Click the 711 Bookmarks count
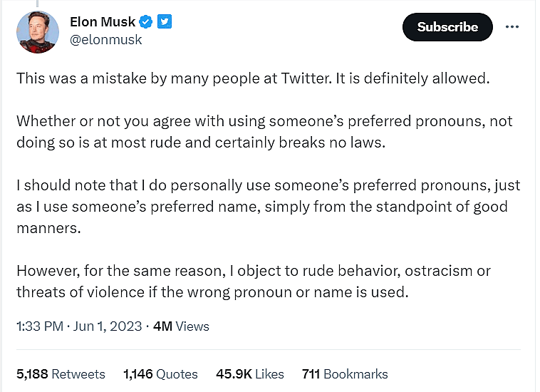 point(345,373)
